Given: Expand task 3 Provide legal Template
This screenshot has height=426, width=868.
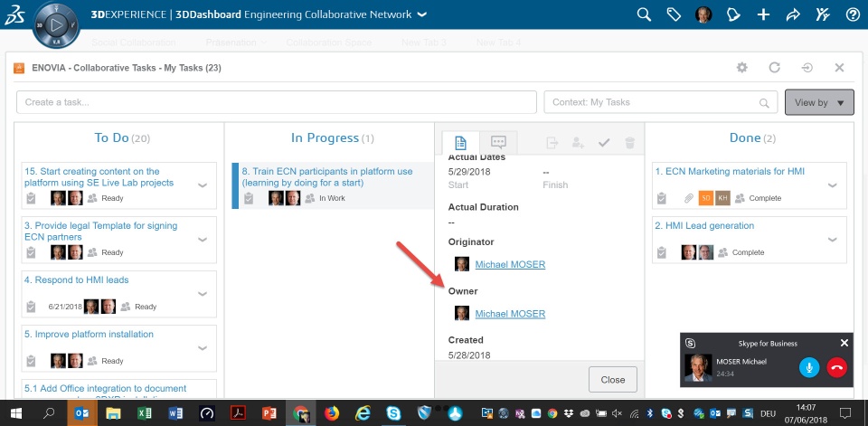Looking at the screenshot, I should coord(203,240).
